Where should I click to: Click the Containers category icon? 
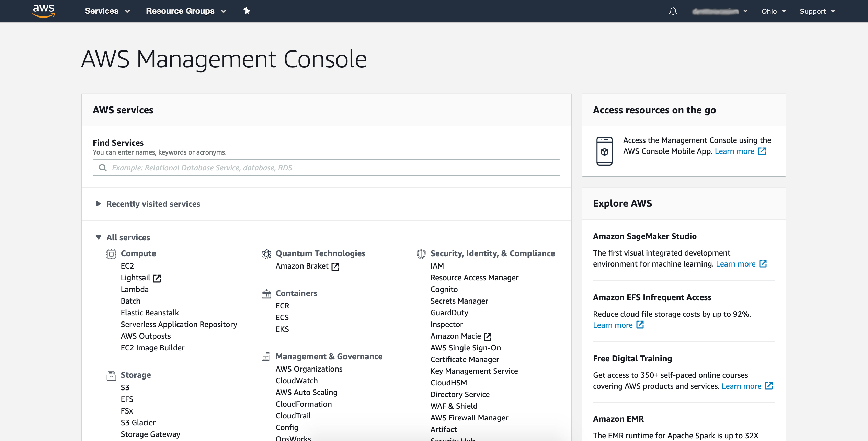coord(266,294)
